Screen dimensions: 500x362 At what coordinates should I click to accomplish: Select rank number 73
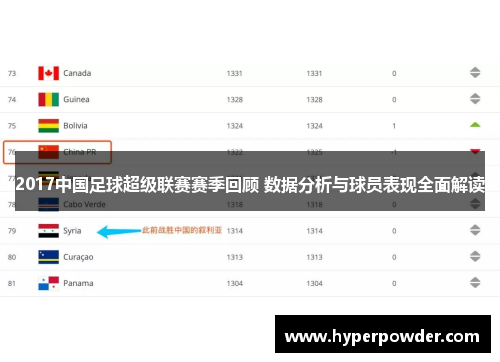(12, 73)
